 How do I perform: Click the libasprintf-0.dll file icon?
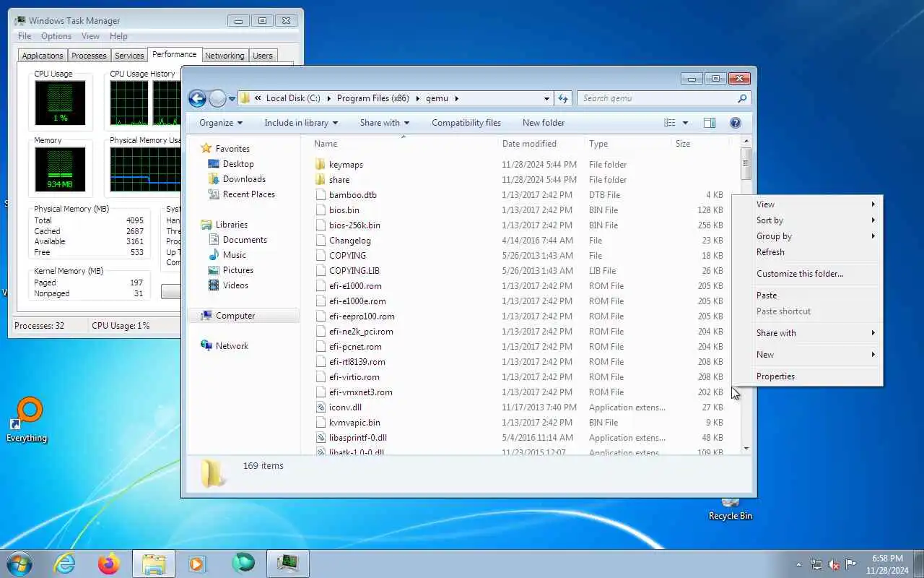point(321,438)
